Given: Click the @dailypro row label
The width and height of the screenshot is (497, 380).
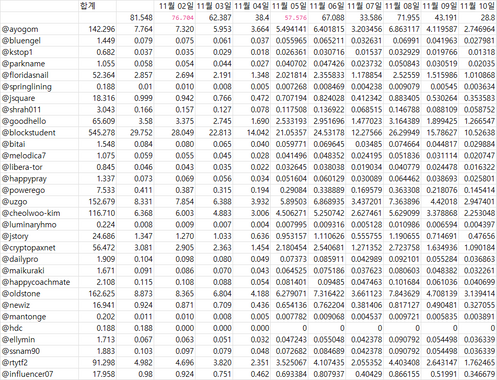Looking at the screenshot, I should (20, 259).
